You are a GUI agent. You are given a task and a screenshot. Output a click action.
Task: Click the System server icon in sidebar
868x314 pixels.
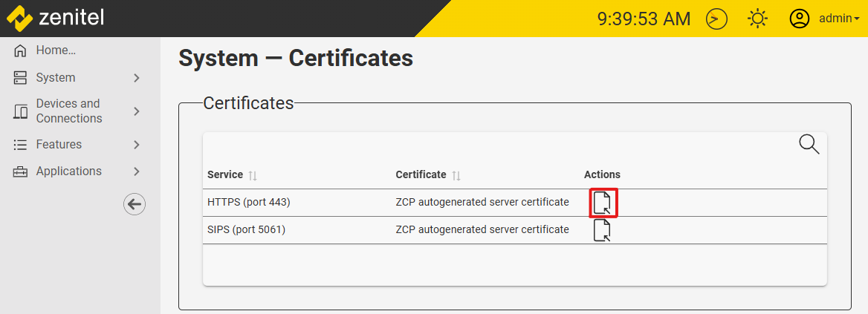point(21,78)
